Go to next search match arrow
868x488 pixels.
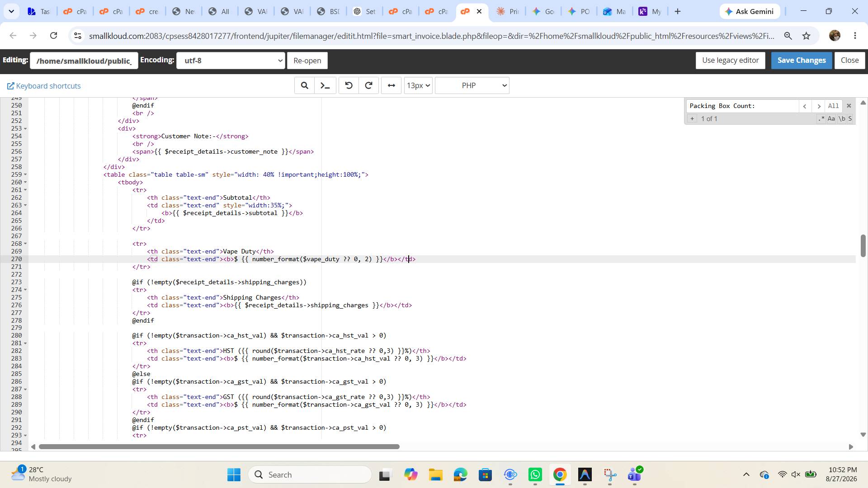(x=819, y=106)
